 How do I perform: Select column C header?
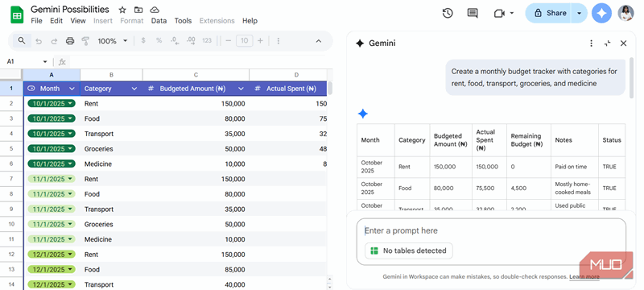tap(196, 75)
